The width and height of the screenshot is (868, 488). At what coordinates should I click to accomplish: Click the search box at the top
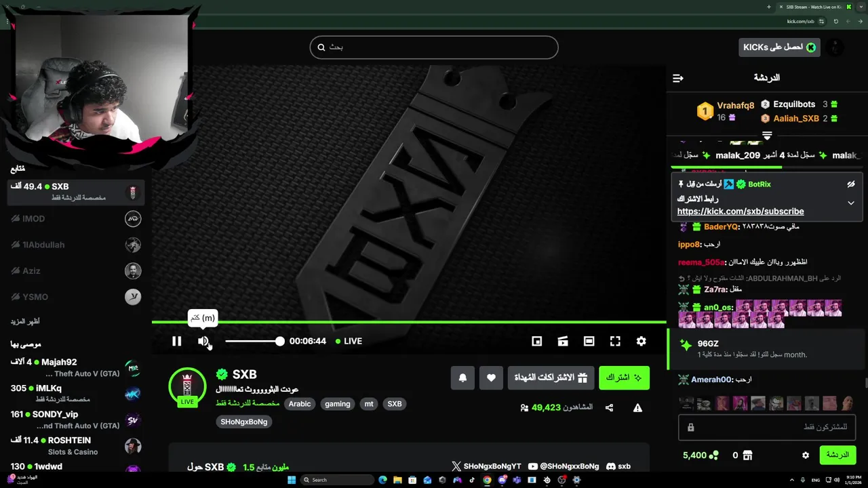(434, 47)
